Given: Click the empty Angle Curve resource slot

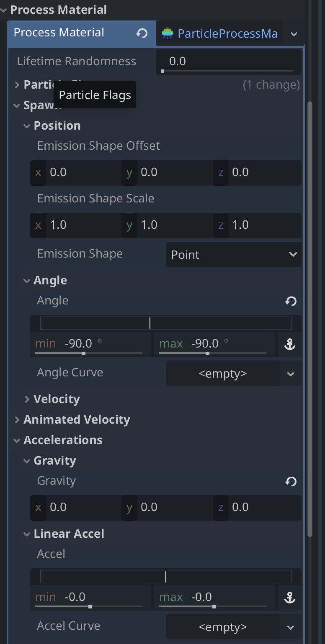Looking at the screenshot, I should (x=222, y=373).
